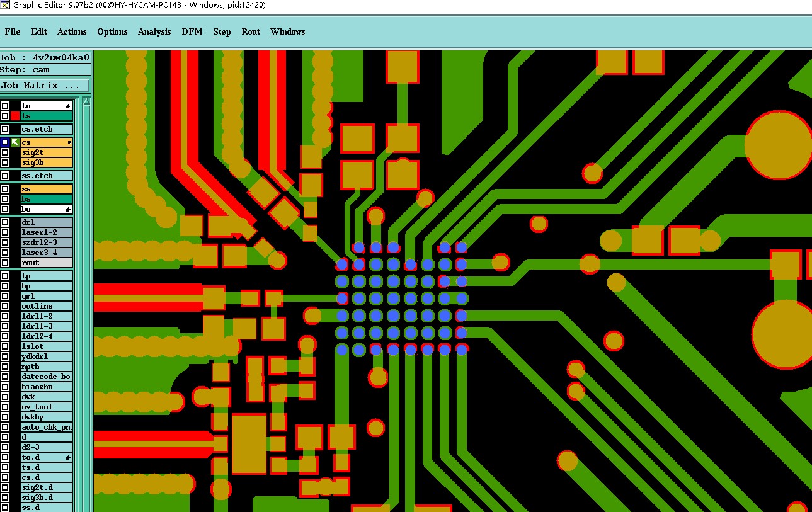Select the 'd2-3' layer name
This screenshot has width=812, height=512.
point(47,447)
